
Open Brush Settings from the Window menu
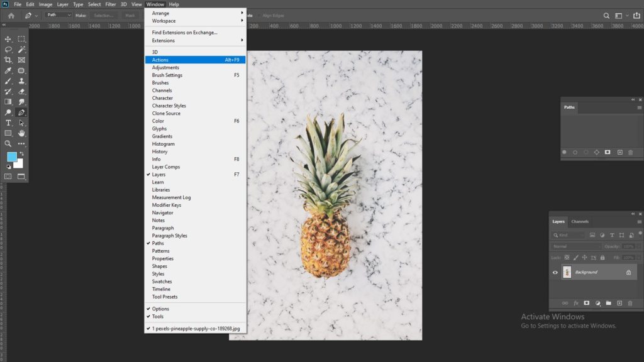click(x=195, y=75)
